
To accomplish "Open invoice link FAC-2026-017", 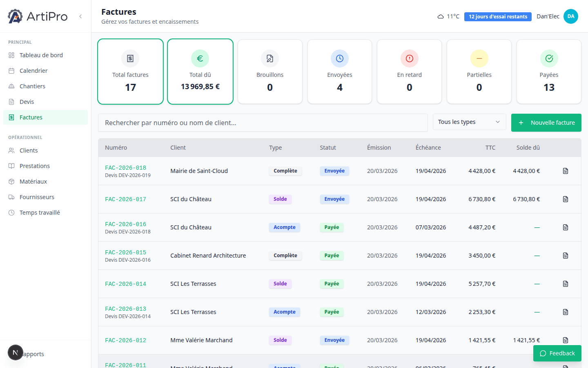I will pyautogui.click(x=125, y=199).
